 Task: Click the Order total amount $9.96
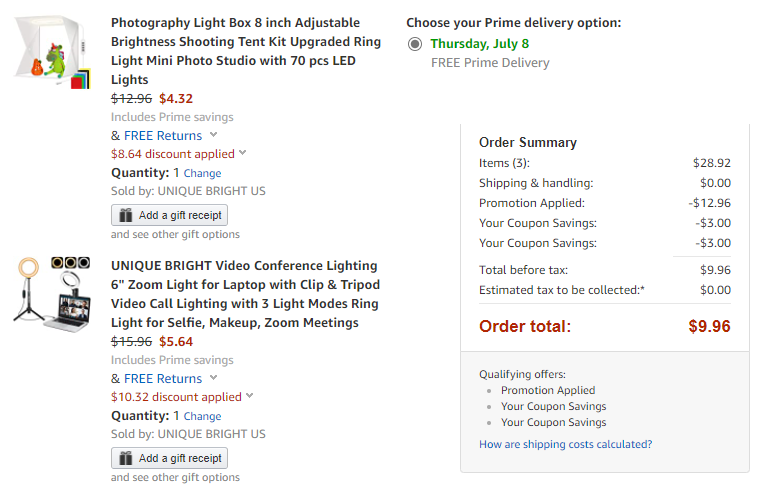[x=709, y=326]
